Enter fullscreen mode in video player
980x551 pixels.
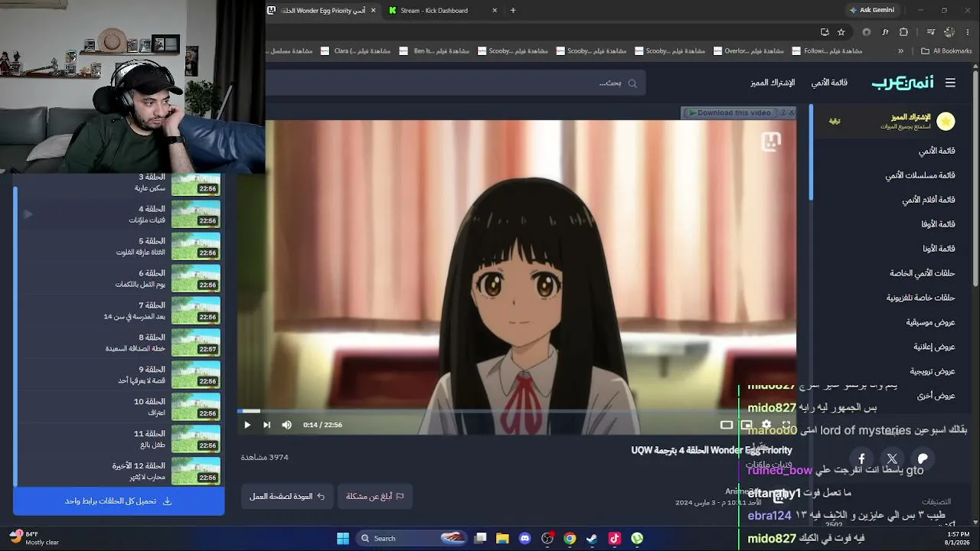(x=786, y=425)
